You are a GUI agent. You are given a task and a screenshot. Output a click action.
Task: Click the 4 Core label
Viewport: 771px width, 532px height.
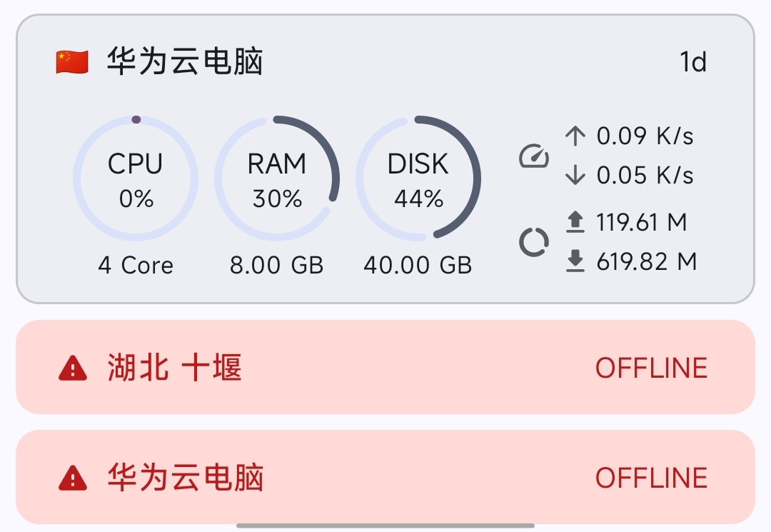[x=136, y=266]
